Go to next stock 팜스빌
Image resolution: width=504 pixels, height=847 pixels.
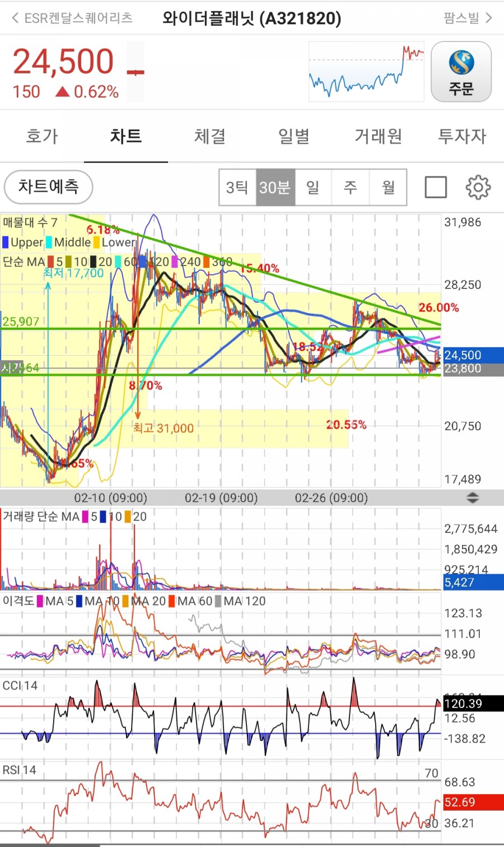pos(468,18)
